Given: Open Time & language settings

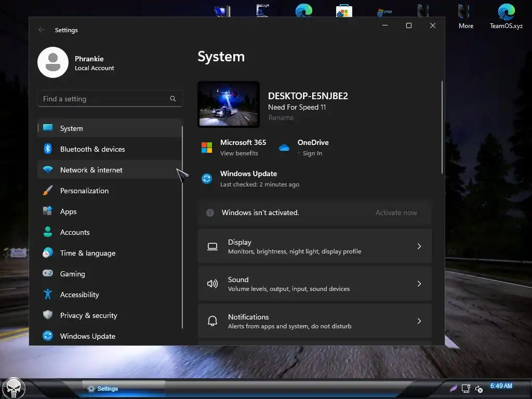Looking at the screenshot, I should tap(110, 253).
